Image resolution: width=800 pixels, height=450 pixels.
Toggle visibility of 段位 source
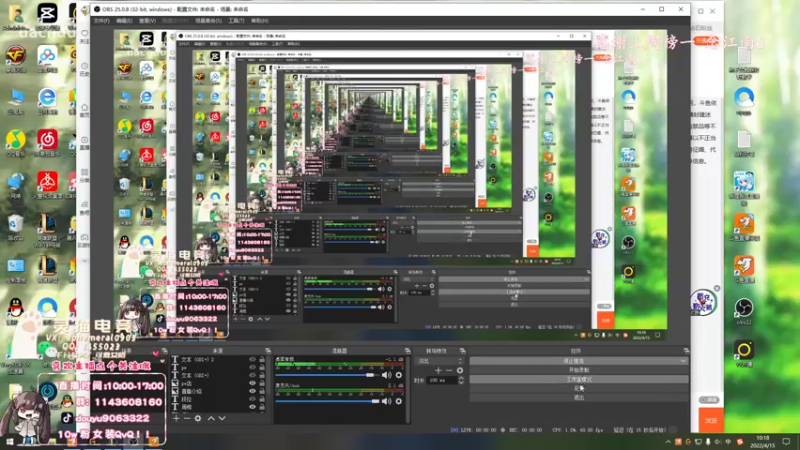coord(252,399)
